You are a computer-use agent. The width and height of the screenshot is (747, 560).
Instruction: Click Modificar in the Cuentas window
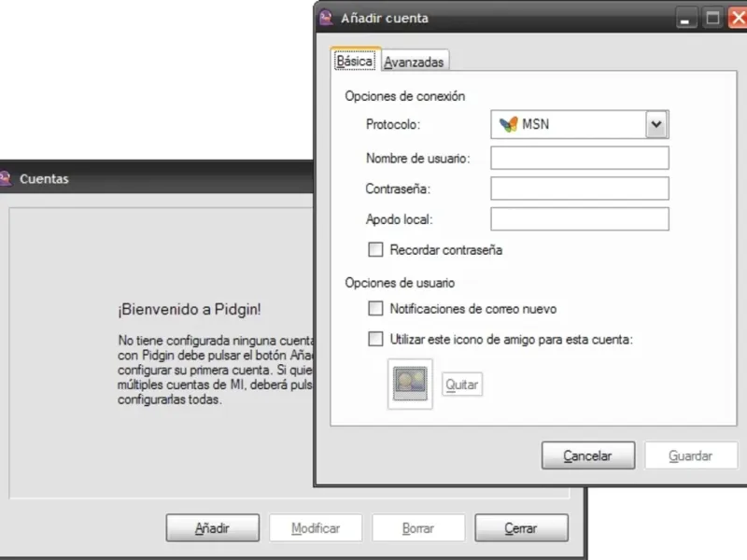[x=316, y=528]
